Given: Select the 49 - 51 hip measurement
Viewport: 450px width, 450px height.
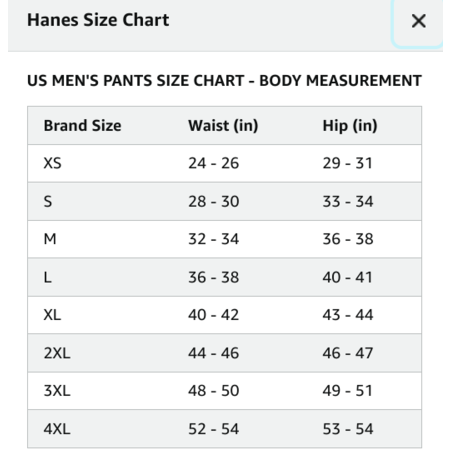Looking at the screenshot, I should point(347,391).
